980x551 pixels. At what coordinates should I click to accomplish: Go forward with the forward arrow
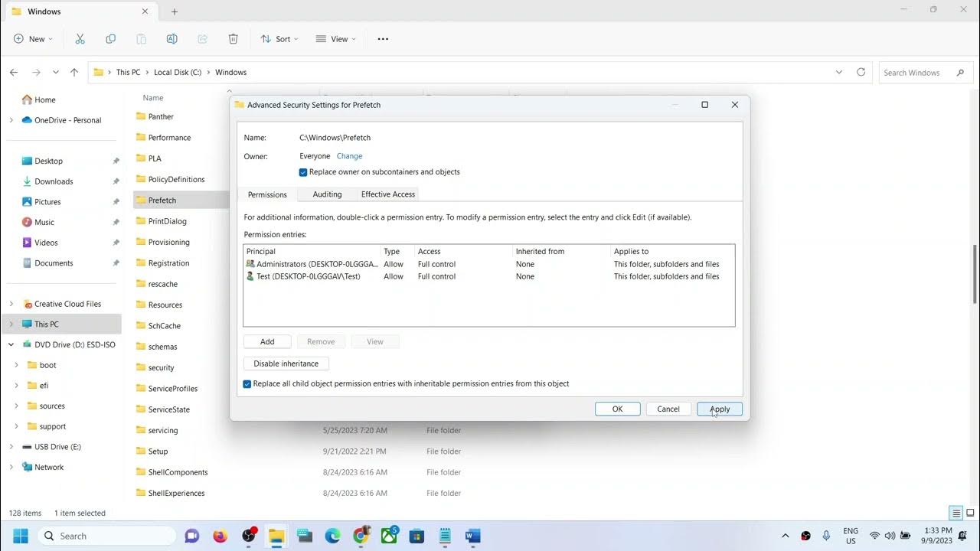[36, 72]
